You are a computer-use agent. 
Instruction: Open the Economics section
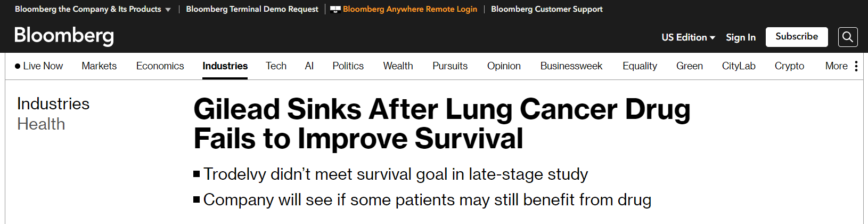pos(160,66)
